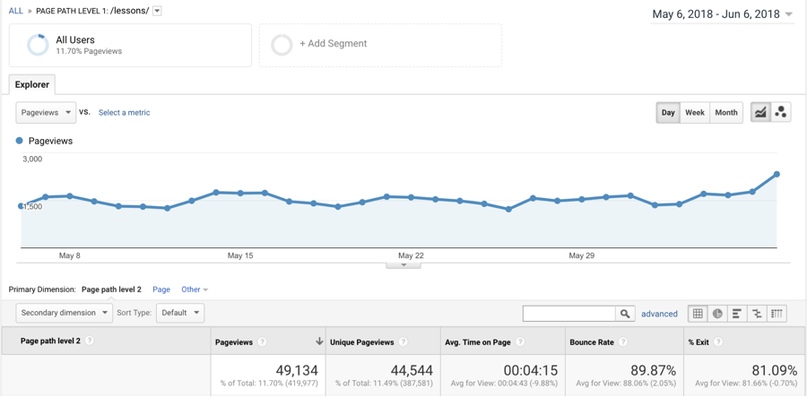This screenshot has width=807, height=397.
Task: Open help for Avg. Time on Page
Action: (520, 342)
